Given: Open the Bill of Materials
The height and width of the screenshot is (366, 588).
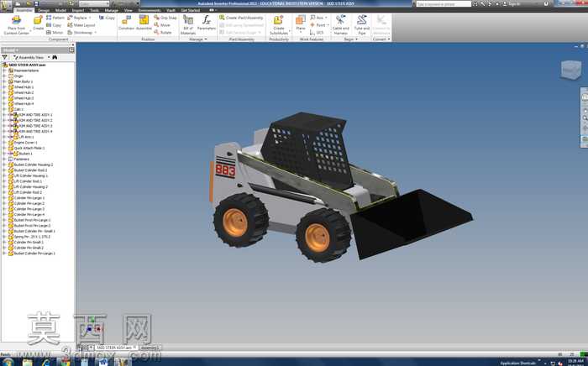Looking at the screenshot, I should (188, 24).
